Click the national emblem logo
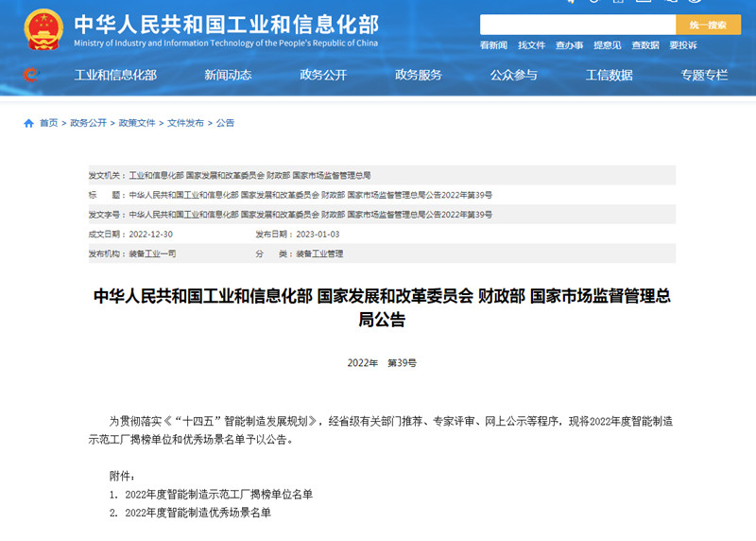 click(x=41, y=29)
